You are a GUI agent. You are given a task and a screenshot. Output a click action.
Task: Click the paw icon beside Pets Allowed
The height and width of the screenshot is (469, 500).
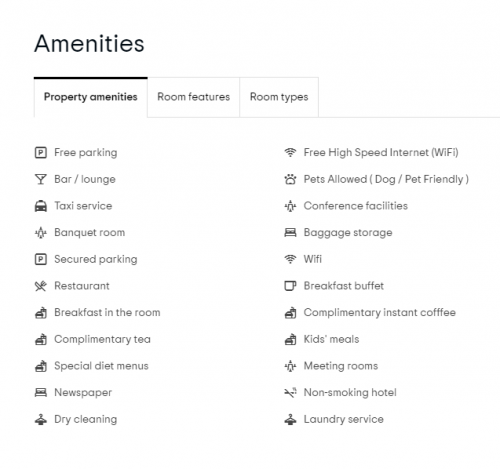point(290,179)
